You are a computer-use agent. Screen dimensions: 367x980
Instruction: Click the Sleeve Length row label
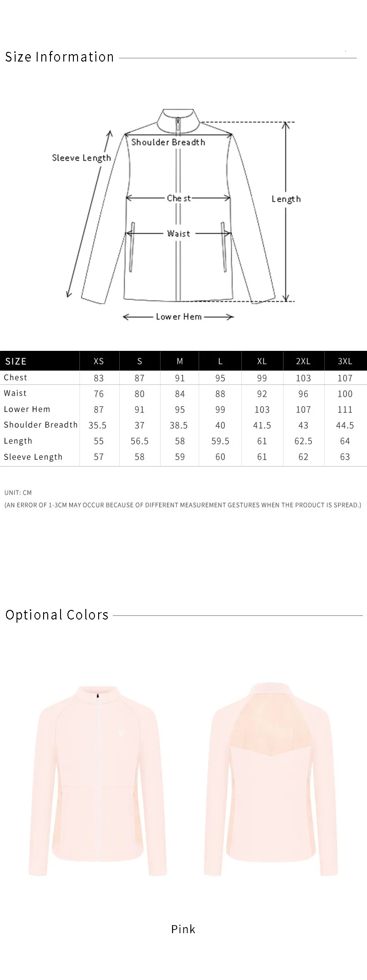pyautogui.click(x=33, y=457)
